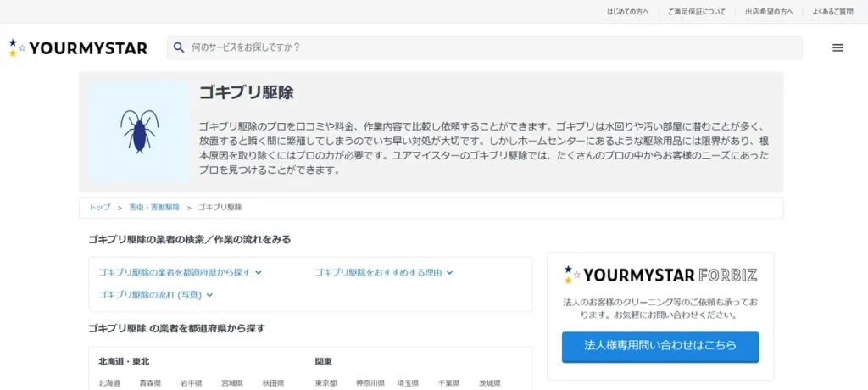Click the magnifying glass search icon
The image size is (868, 390).
tap(179, 47)
